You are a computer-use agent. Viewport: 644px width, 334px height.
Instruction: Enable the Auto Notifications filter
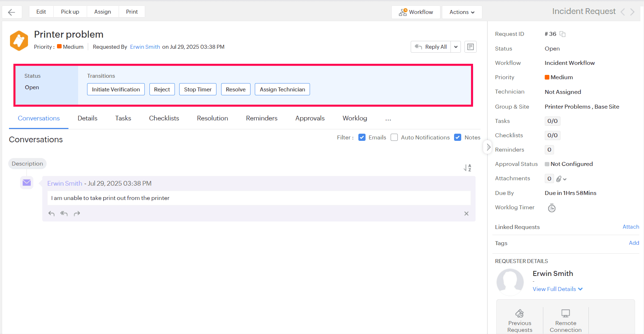394,137
